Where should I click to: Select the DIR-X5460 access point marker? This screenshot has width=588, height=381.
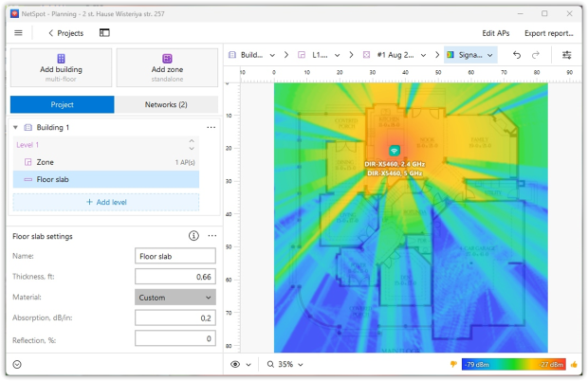[394, 151]
